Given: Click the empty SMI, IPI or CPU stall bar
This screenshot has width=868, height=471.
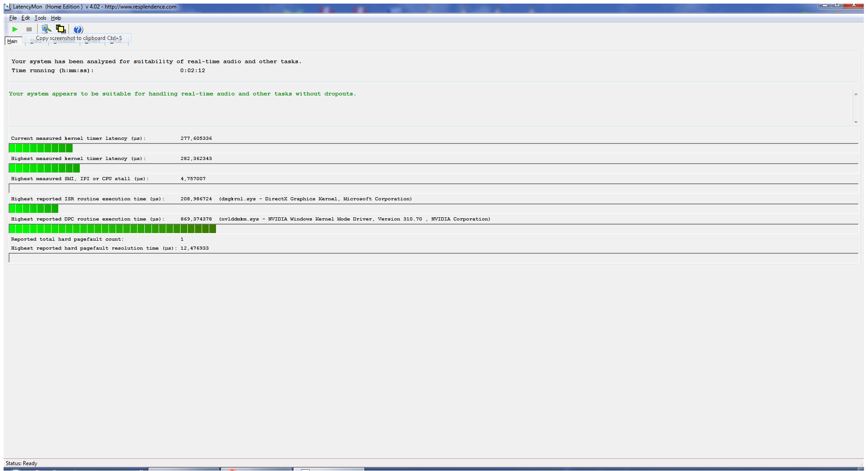Looking at the screenshot, I should (433, 188).
